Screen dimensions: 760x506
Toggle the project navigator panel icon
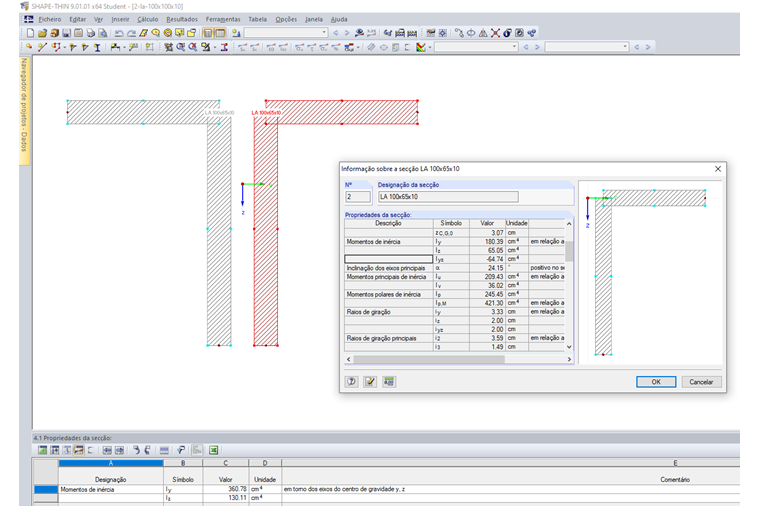click(x=208, y=33)
